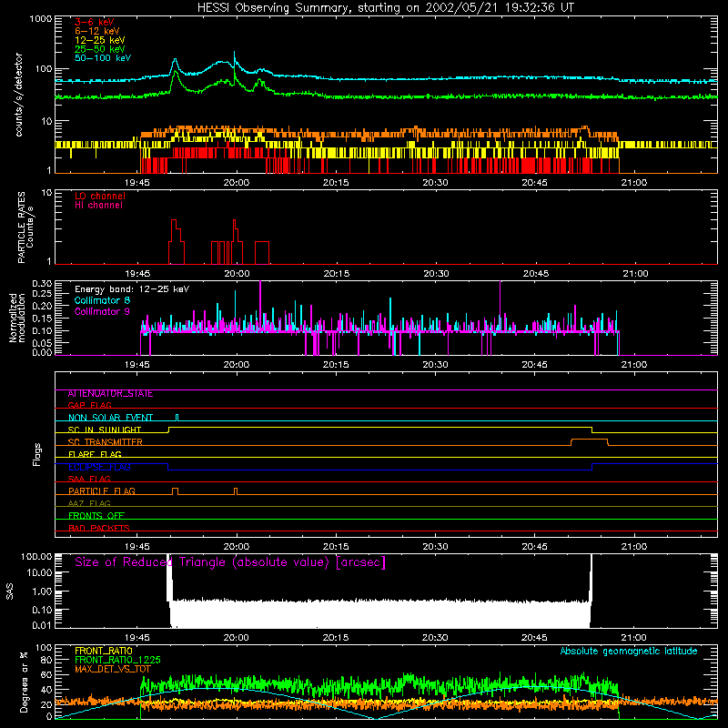This screenshot has width=728, height=728.
Task: Click the 20:15 tick label under Flags panel
Action: point(336,547)
